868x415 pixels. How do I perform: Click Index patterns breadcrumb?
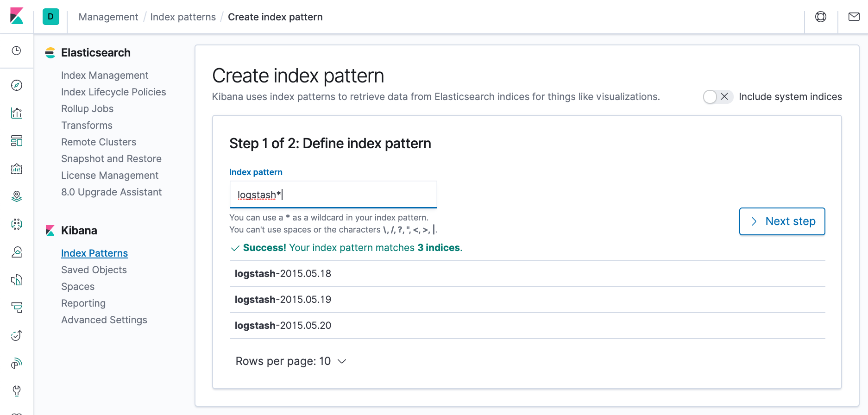(x=183, y=17)
